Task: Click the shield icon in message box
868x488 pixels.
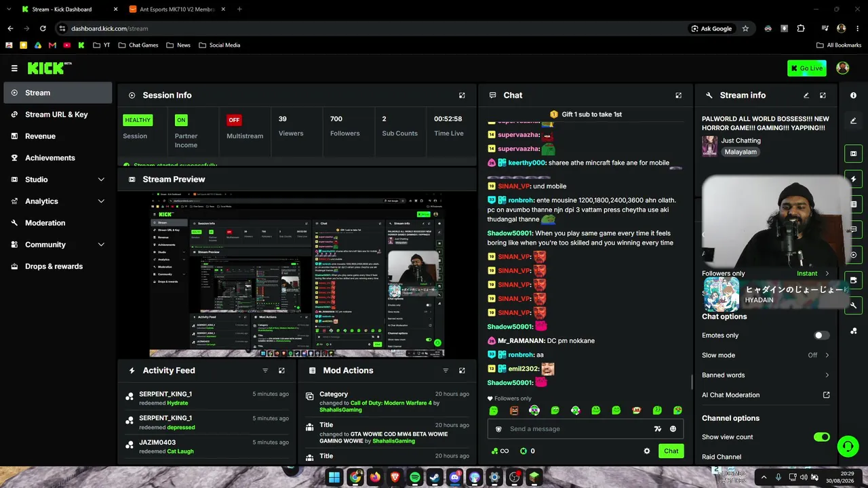Action: [498, 429]
